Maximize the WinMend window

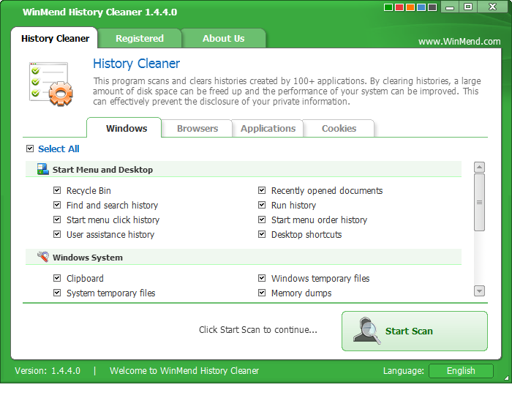pos(468,7)
